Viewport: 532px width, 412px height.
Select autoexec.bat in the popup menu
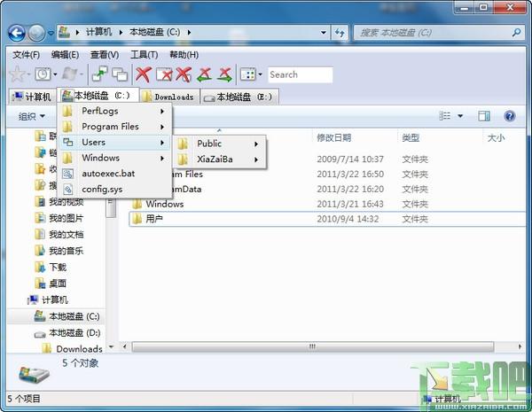(114, 174)
